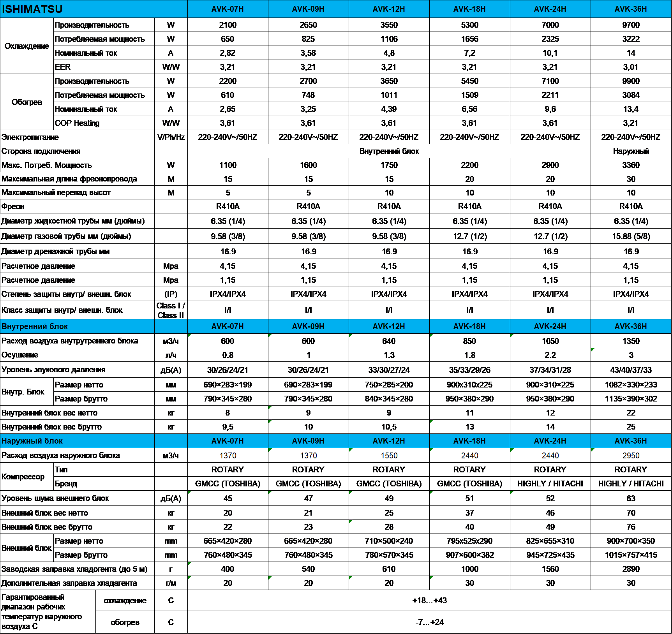Select the (IP) unit cell
The height and width of the screenshot is (634, 672).
click(171, 294)
